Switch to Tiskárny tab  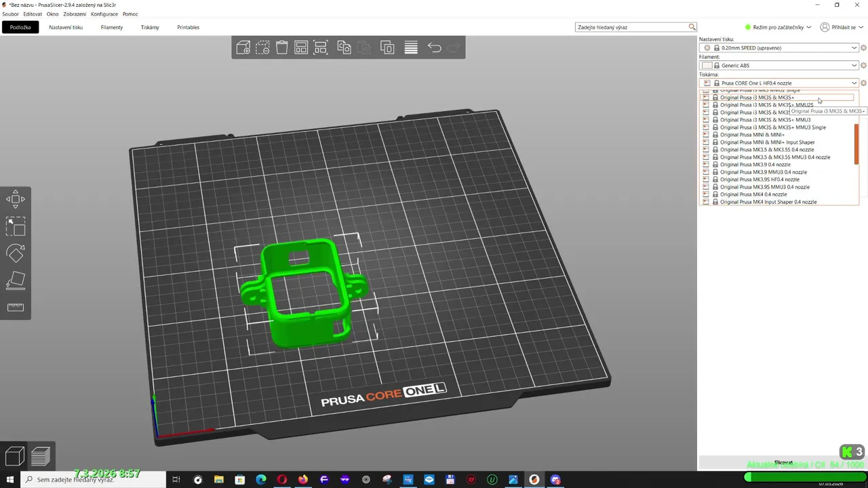pos(150,27)
